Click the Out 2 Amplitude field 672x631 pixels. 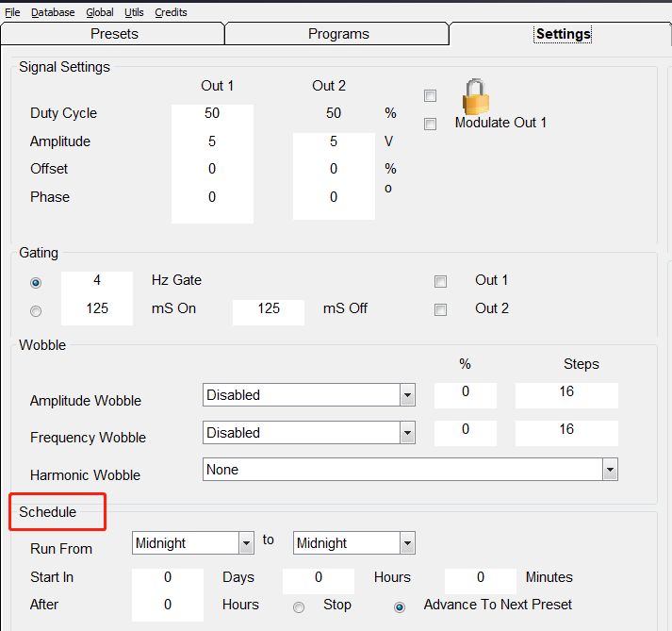tap(334, 141)
